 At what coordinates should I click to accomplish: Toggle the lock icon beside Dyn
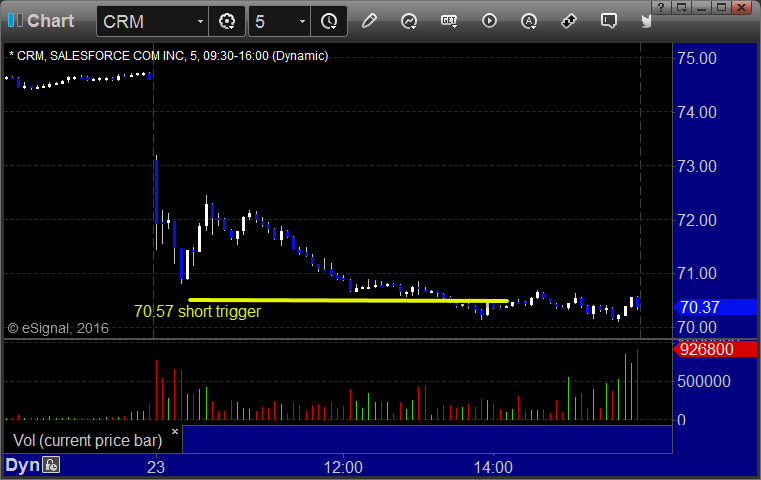point(51,465)
